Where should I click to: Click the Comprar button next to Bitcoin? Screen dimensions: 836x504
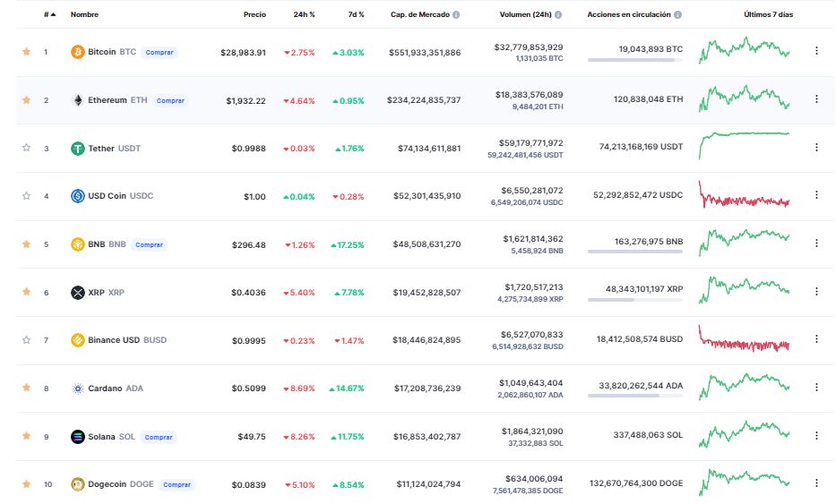click(159, 52)
